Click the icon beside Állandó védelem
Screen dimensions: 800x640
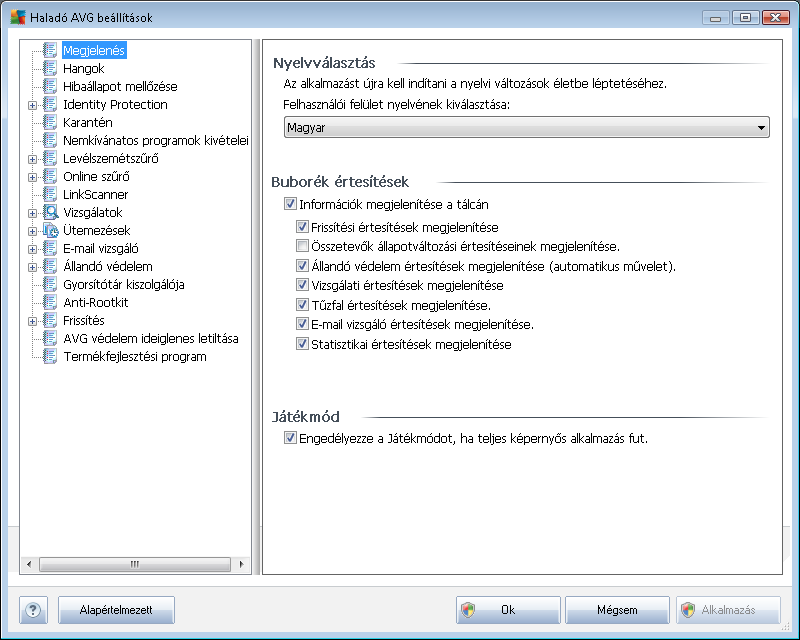pos(50,266)
